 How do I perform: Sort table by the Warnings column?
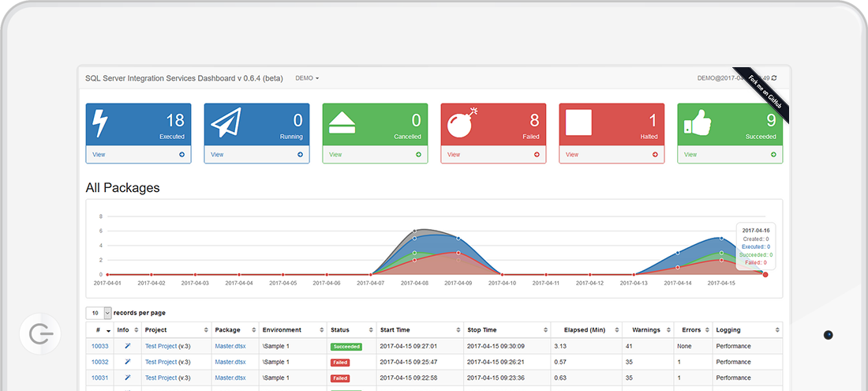tap(648, 329)
